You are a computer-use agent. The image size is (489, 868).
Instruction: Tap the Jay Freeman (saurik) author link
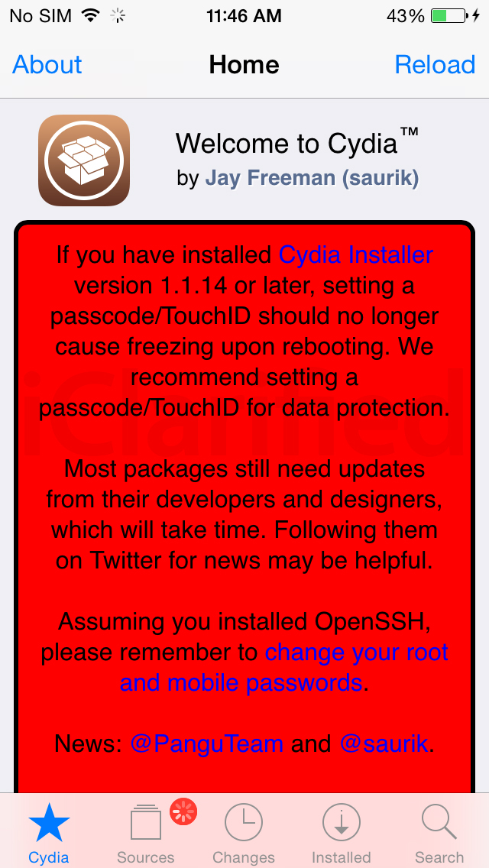[x=312, y=178]
